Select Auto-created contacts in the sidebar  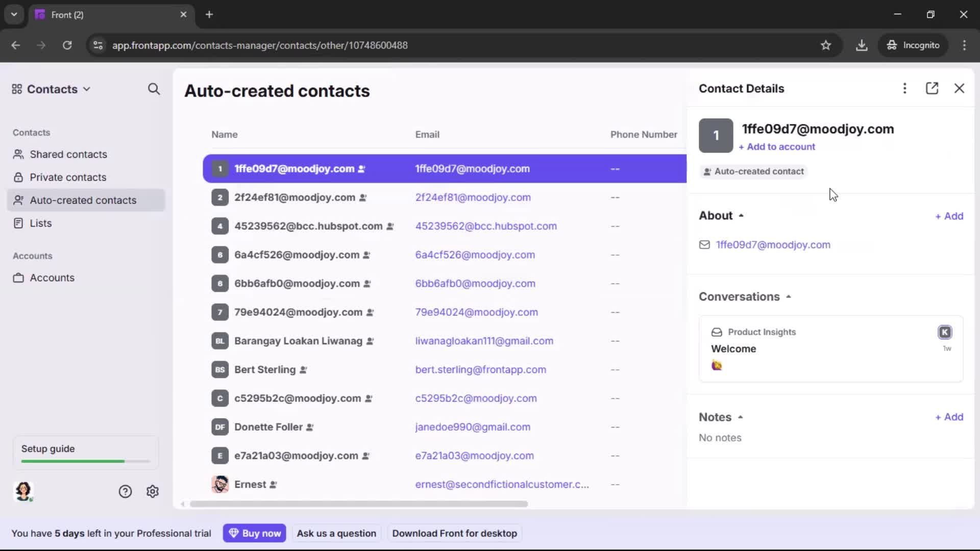[x=82, y=200]
